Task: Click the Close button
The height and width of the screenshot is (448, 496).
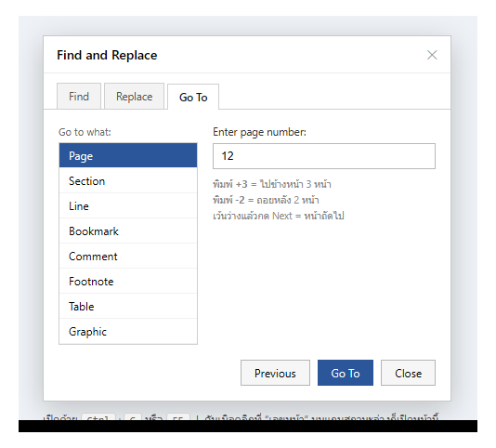Action: click(408, 373)
